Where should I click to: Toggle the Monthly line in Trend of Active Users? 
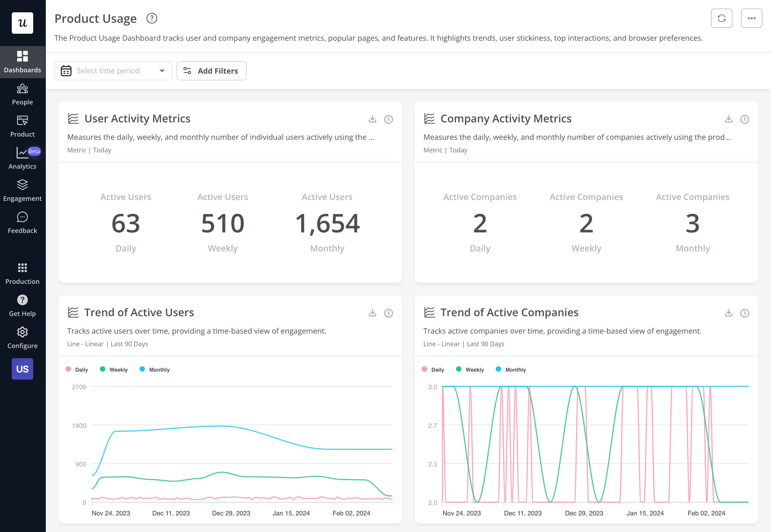(x=154, y=369)
